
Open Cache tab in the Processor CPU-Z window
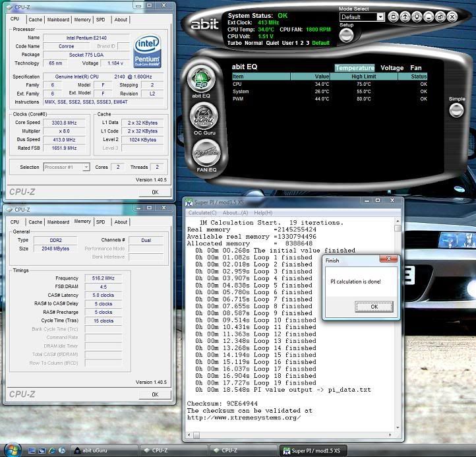35,19
